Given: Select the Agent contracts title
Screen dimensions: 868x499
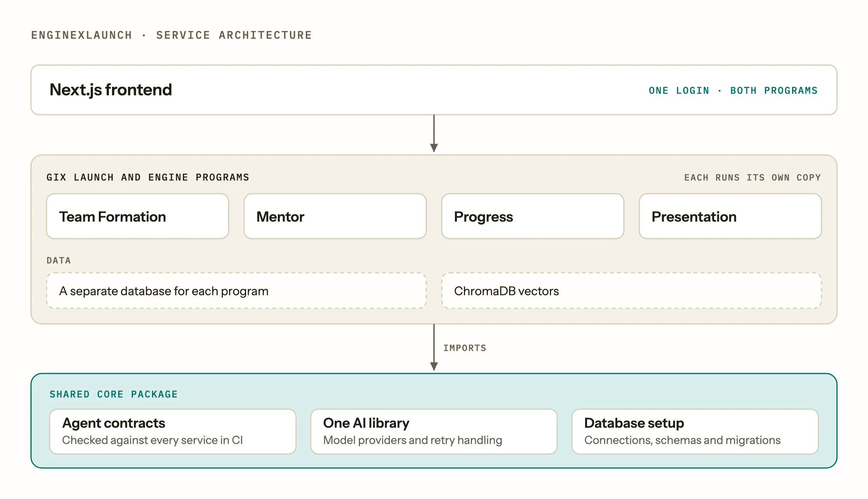Looking at the screenshot, I should 114,423.
